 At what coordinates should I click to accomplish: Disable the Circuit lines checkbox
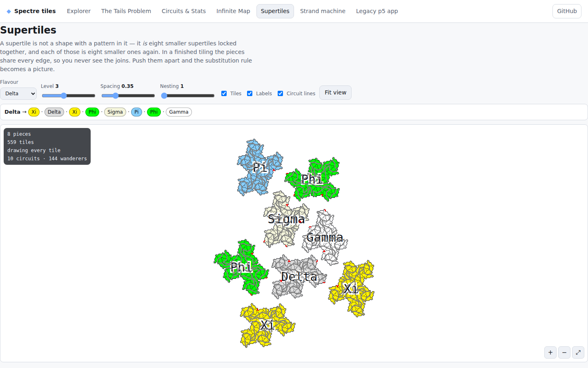click(x=281, y=93)
